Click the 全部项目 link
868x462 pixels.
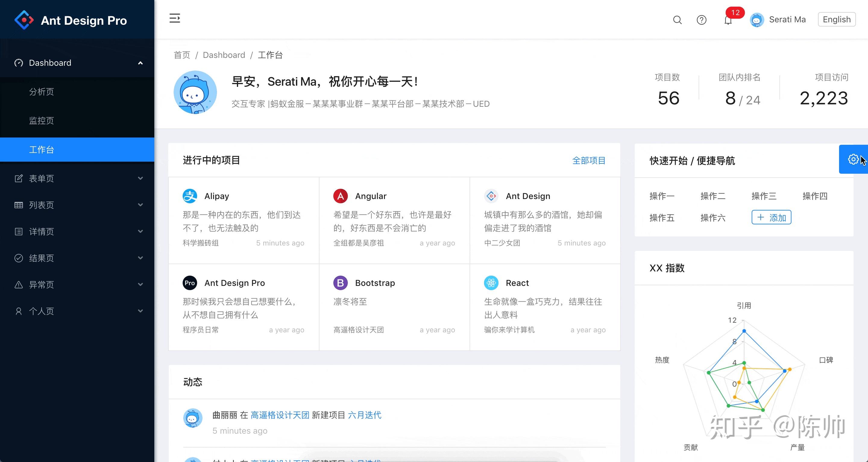coord(589,160)
